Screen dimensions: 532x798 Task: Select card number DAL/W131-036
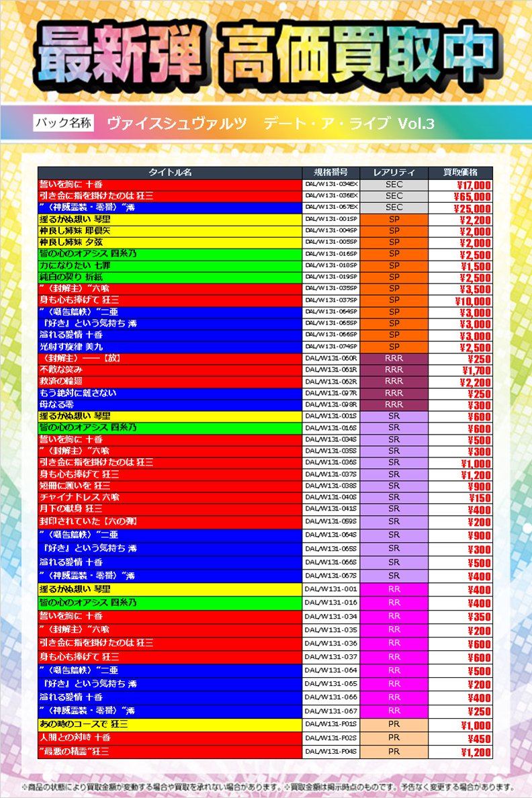(330, 644)
